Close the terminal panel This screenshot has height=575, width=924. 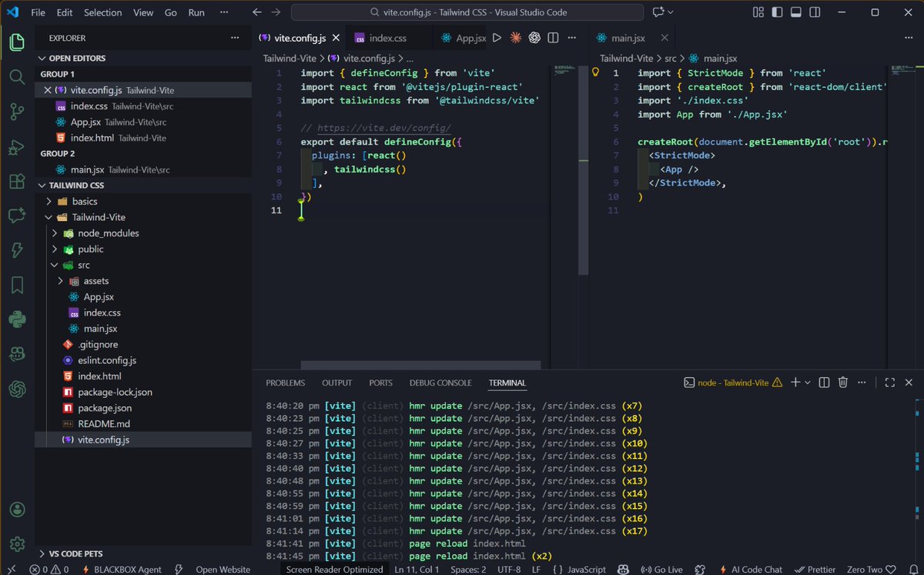[908, 383]
